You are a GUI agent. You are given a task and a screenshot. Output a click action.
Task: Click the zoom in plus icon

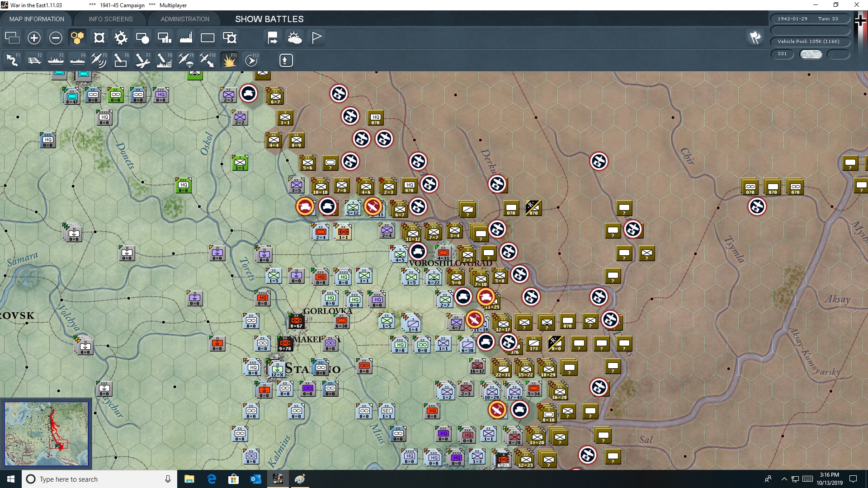point(34,38)
